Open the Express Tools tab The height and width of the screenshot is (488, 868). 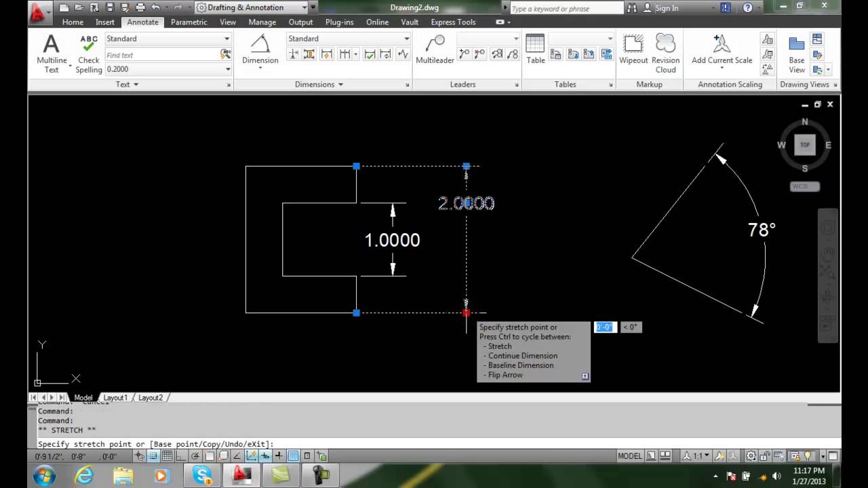pyautogui.click(x=453, y=22)
